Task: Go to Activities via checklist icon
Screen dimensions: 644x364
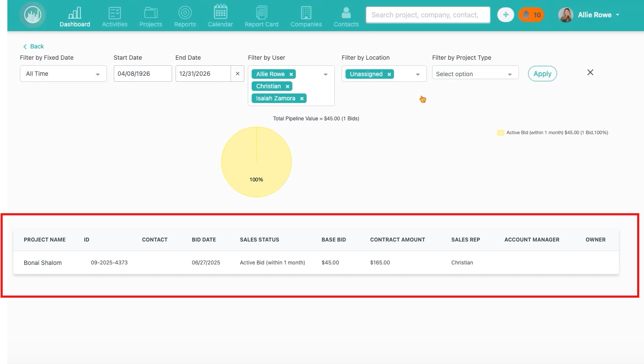Action: click(x=115, y=13)
